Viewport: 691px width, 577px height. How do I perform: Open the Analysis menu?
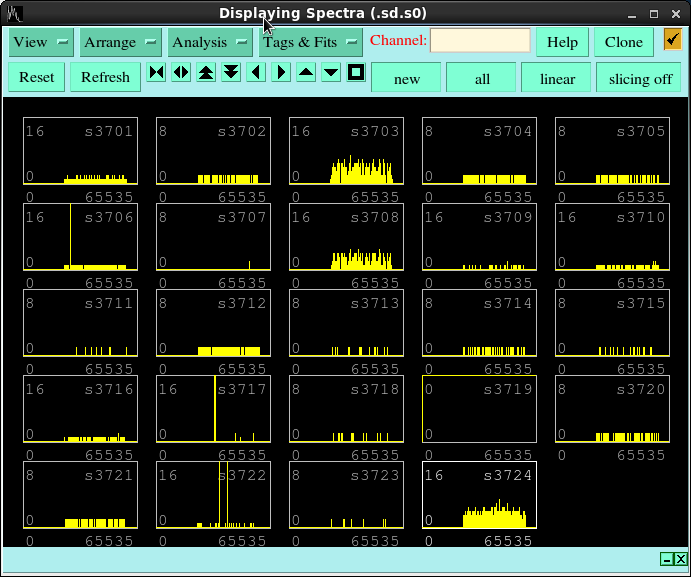pyautogui.click(x=210, y=42)
